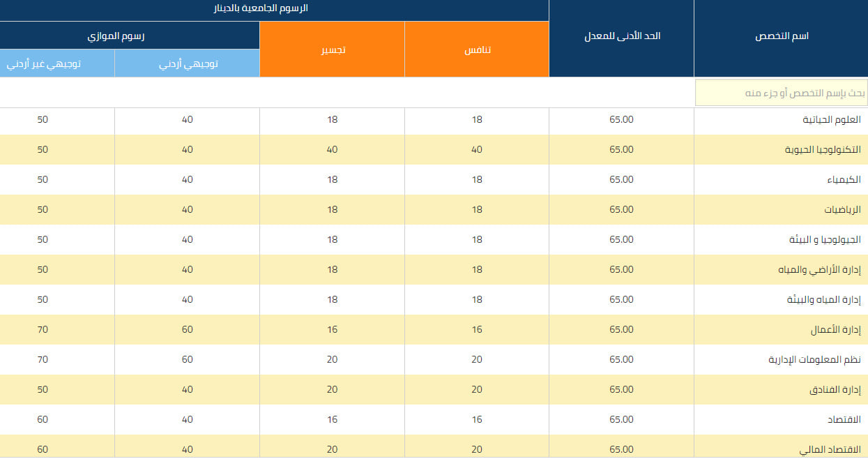Select the توجيهي أردني fee 60 for إدارة الأعمال

pyautogui.click(x=188, y=329)
